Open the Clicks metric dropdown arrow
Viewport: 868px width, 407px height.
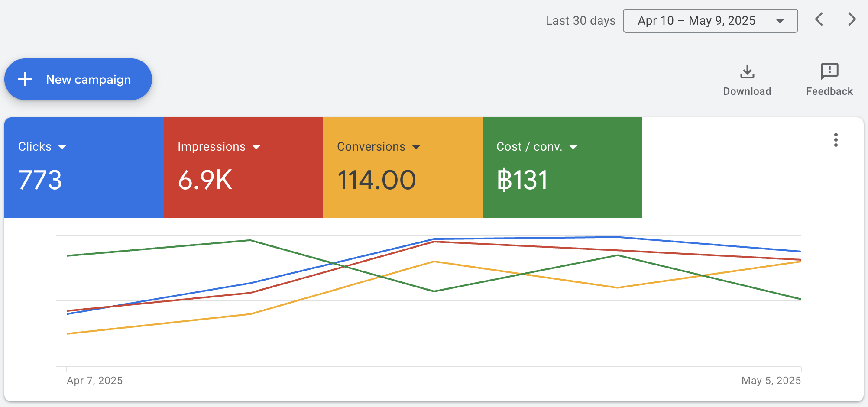pos(62,147)
